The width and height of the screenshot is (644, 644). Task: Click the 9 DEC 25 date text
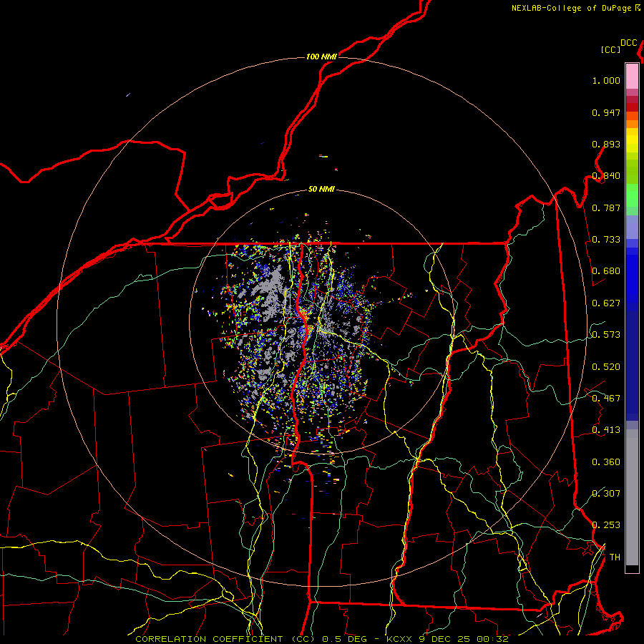(x=445, y=639)
